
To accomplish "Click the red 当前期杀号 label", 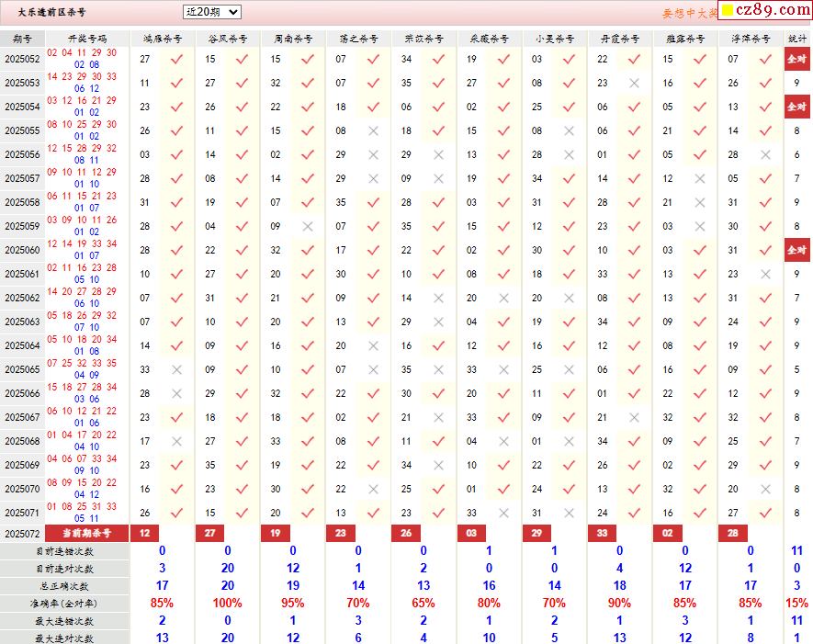I will [x=87, y=533].
